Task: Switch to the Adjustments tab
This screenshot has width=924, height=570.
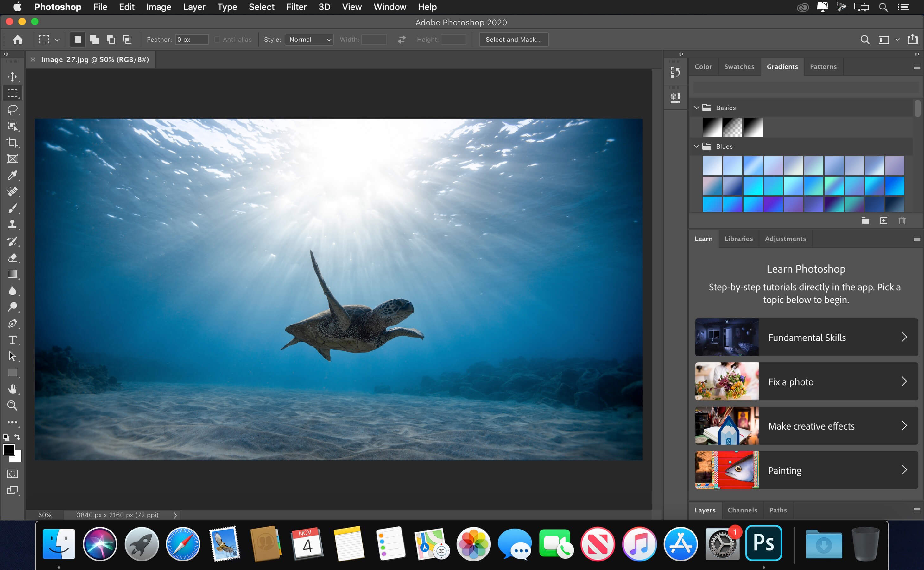Action: 785,239
